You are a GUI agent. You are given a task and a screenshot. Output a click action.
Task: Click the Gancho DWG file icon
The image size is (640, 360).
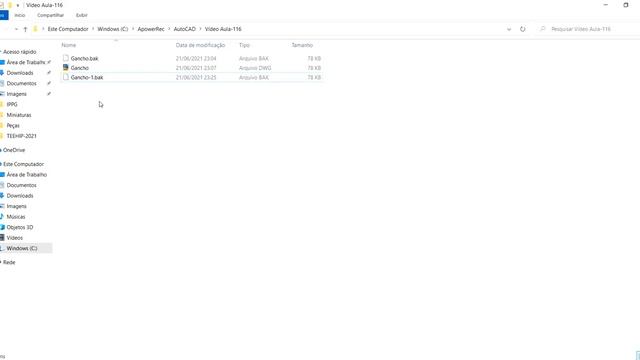pos(66,68)
